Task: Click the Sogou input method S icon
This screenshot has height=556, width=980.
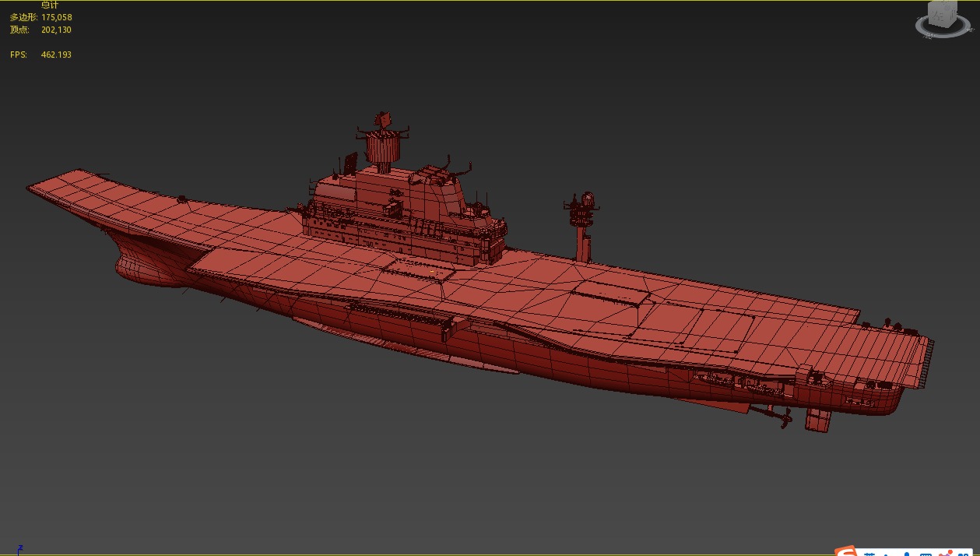Action: pyautogui.click(x=846, y=551)
